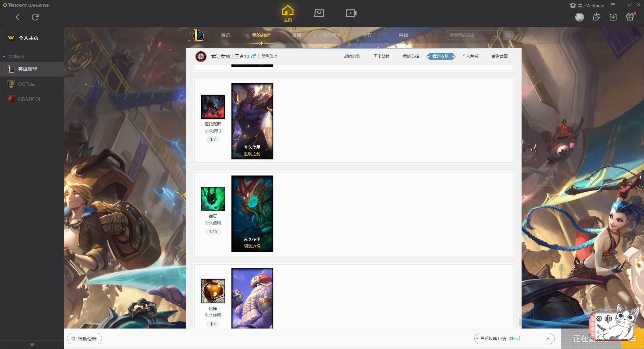Open the download manager icon
This screenshot has height=349, width=644.
[613, 17]
